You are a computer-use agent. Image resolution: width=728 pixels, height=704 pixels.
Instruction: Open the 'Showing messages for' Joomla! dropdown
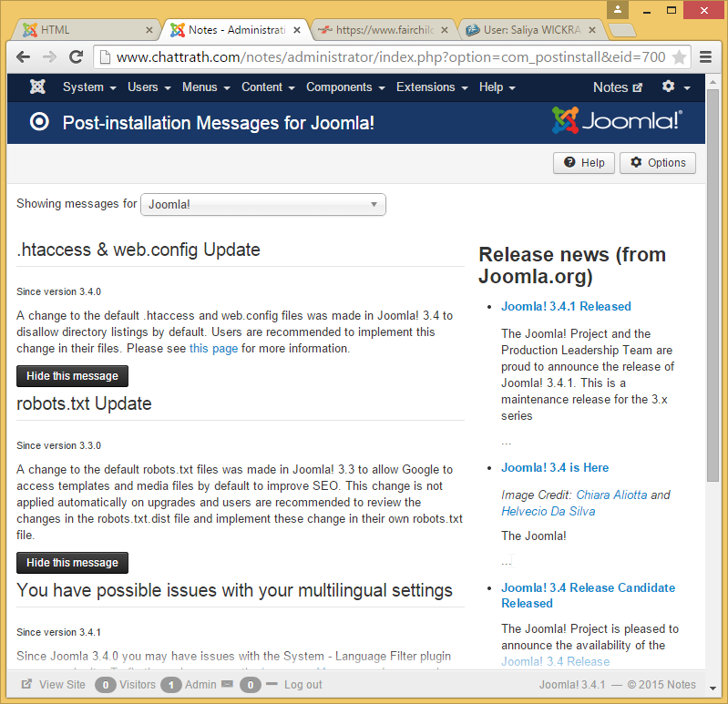tap(262, 205)
